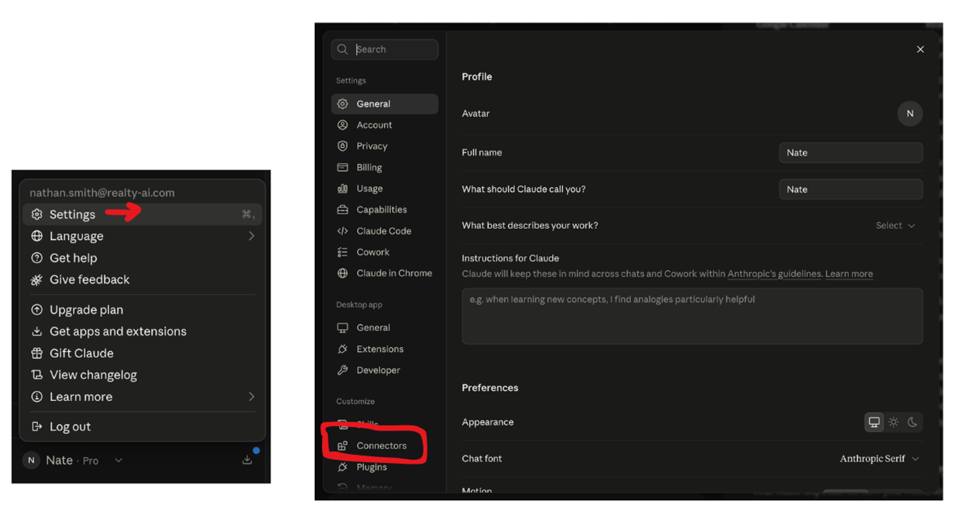
Task: Click the Upgrade plan arrow icon
Action: pyautogui.click(x=37, y=310)
